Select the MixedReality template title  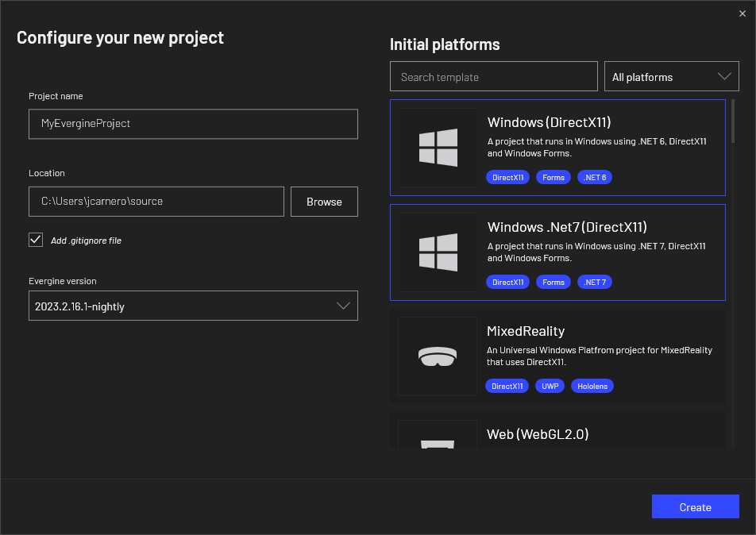pos(526,331)
